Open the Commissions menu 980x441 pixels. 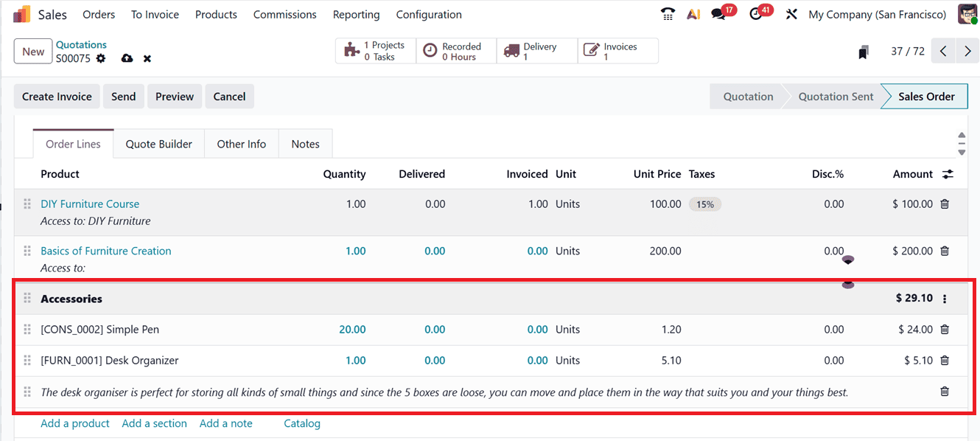[x=284, y=14]
